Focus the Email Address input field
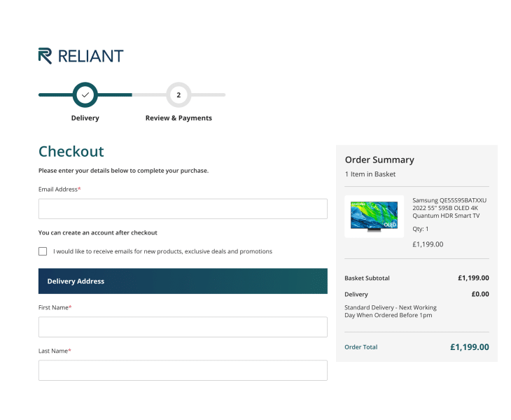511x420 pixels. [x=183, y=209]
